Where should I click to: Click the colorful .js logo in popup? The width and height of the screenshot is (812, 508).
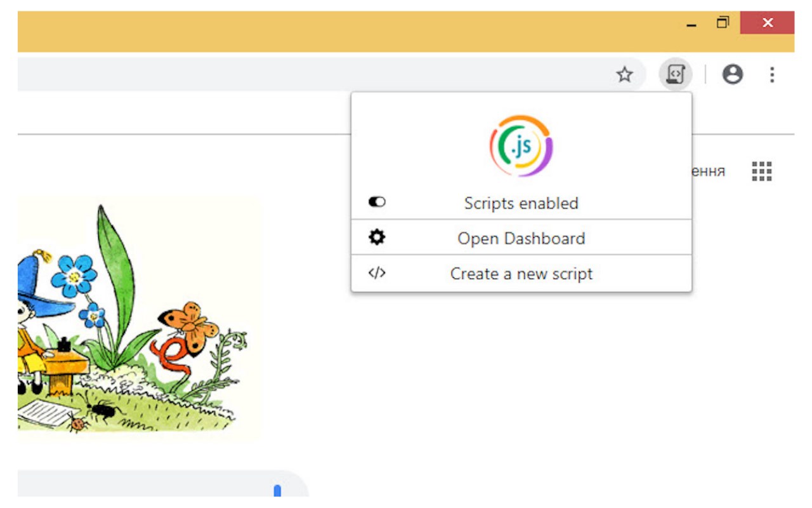pos(521,146)
